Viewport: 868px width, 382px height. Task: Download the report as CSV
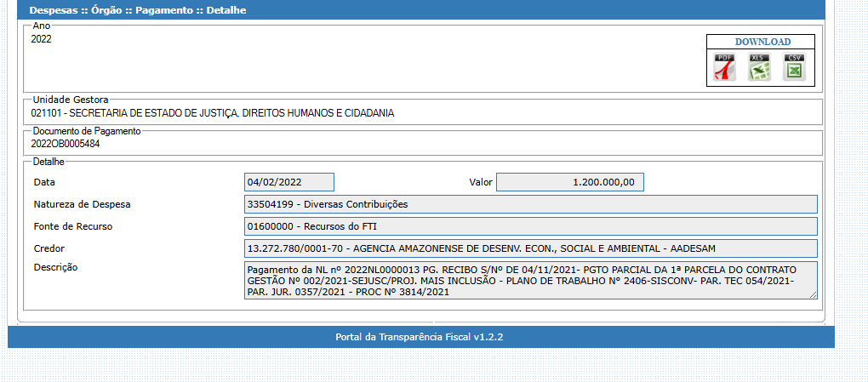coord(794,67)
